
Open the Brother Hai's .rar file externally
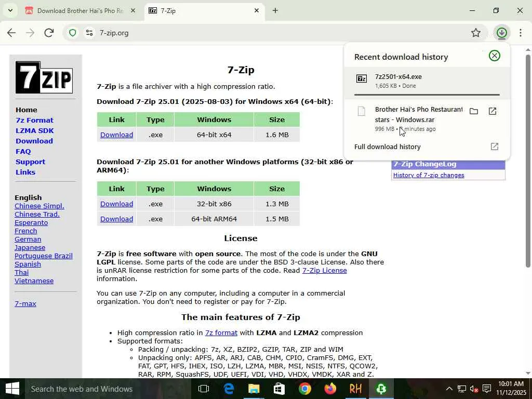493,111
